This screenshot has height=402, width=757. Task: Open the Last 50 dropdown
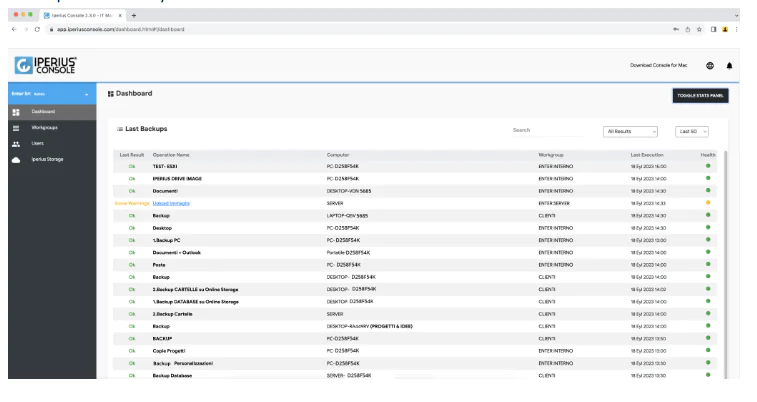[692, 131]
